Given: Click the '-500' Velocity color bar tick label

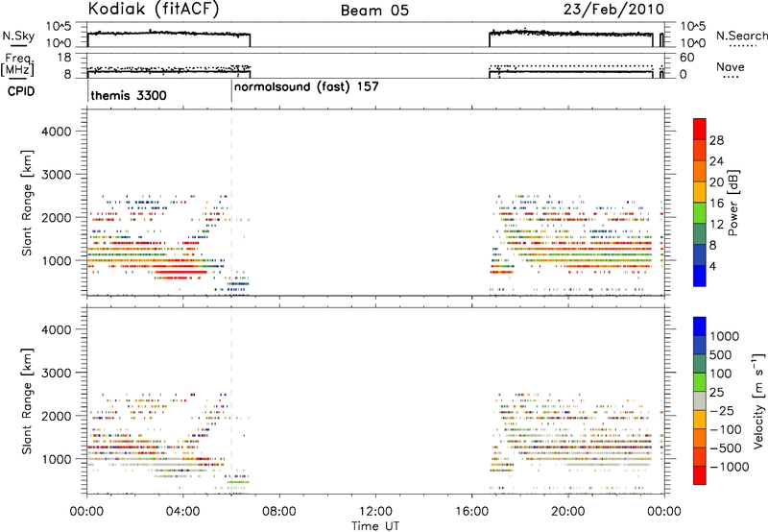Looking at the screenshot, I should (726, 447).
